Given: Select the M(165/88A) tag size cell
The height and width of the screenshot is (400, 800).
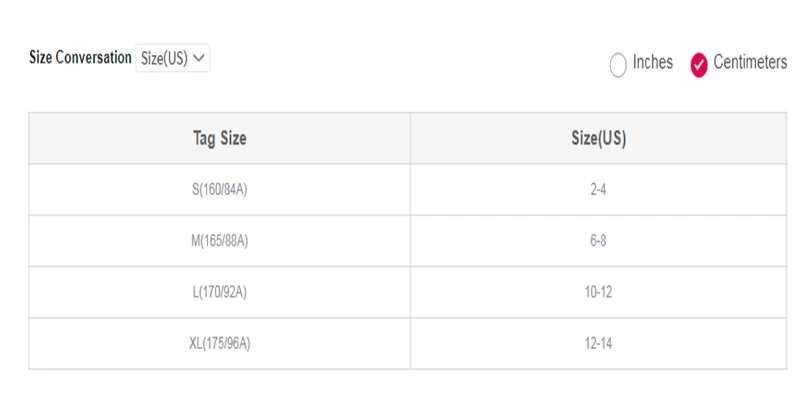Looking at the screenshot, I should pos(219,241).
